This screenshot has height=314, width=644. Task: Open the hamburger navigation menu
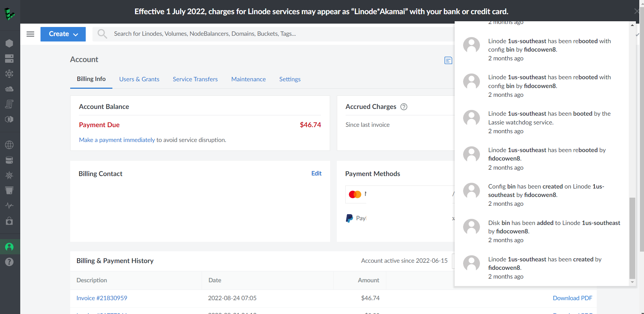[30, 34]
